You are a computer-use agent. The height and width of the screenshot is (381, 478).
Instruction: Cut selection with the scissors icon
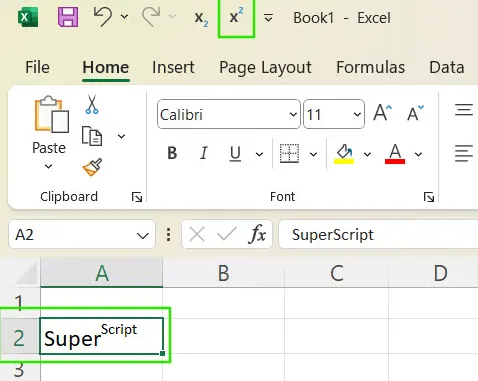(x=92, y=104)
